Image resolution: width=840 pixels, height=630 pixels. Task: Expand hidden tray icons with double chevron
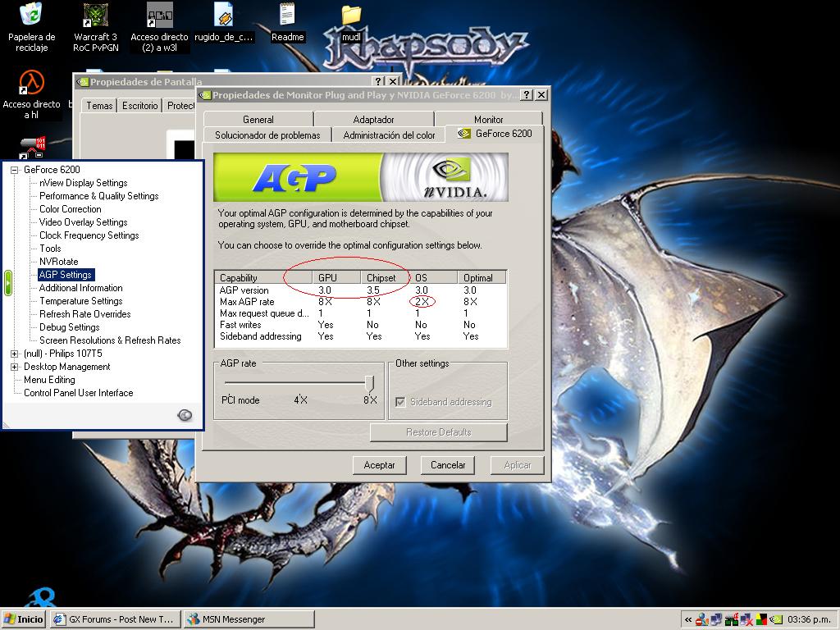tap(688, 620)
